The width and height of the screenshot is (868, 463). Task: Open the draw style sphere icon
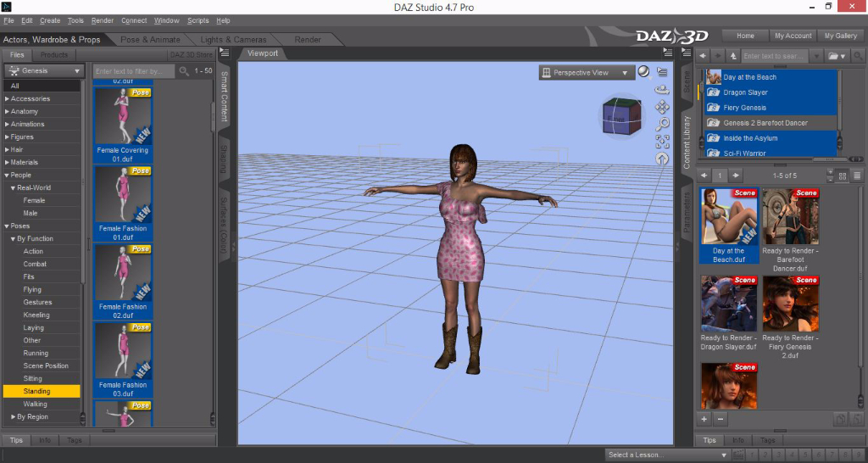tap(643, 71)
